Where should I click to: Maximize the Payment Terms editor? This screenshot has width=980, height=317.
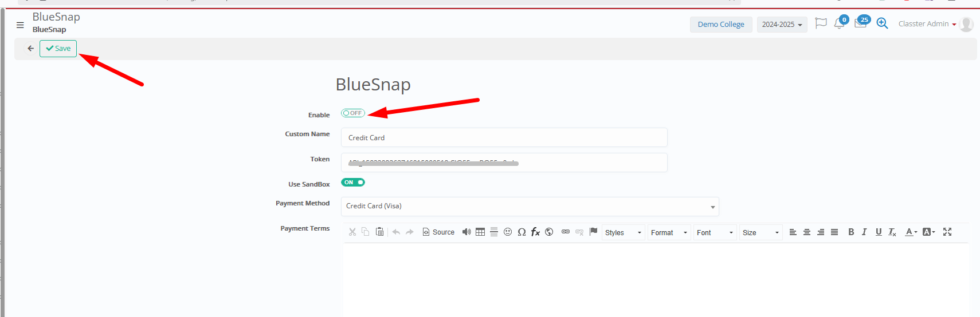point(947,232)
